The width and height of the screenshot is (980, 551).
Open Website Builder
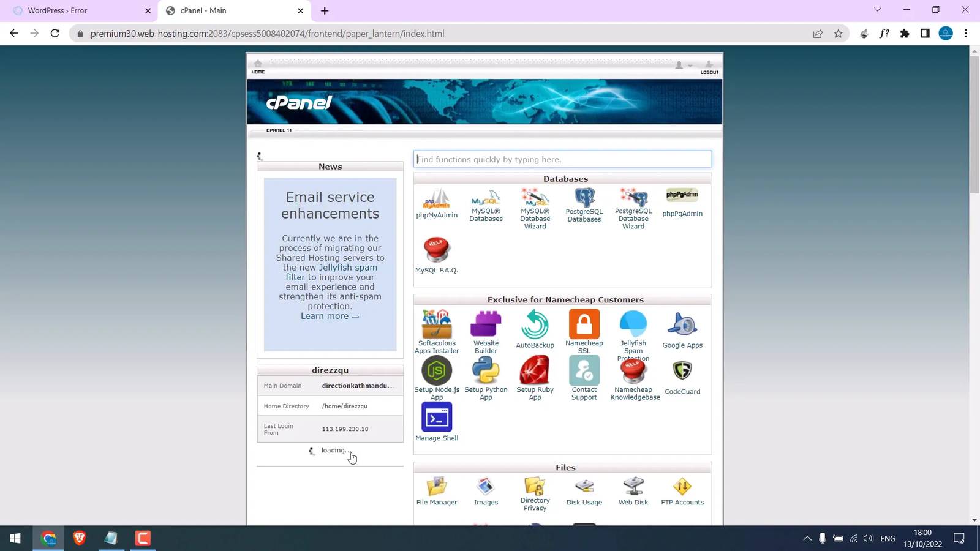coord(486,332)
